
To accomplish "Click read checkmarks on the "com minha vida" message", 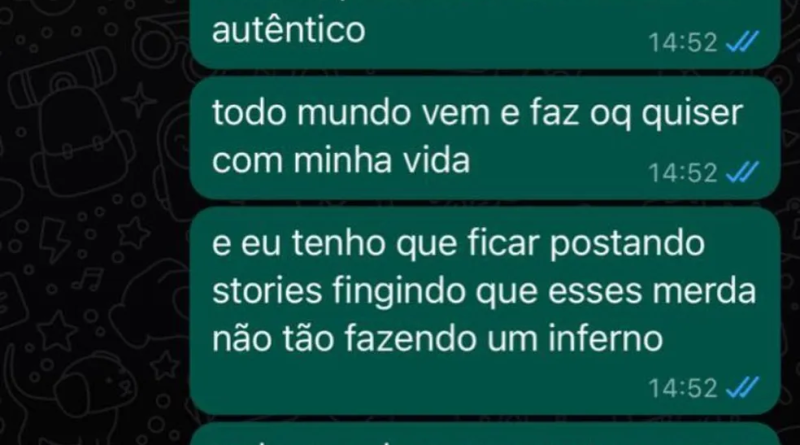I will [x=742, y=172].
